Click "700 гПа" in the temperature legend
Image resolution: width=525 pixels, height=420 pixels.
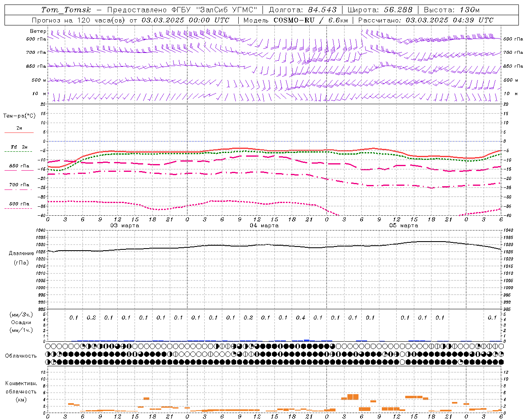coord(19,185)
